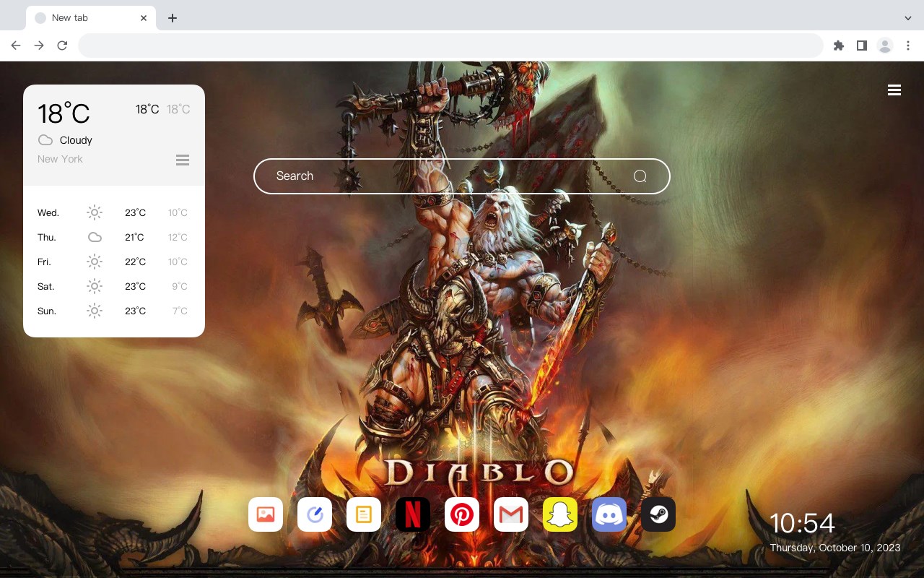Go forward to the next page
This screenshot has width=924, height=578.
coord(39,46)
